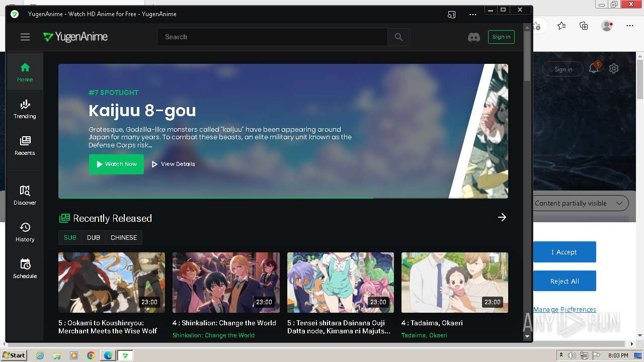Click the Kaijuu 8-gou spotlight title
Screen dimensions: 644x362
point(142,110)
